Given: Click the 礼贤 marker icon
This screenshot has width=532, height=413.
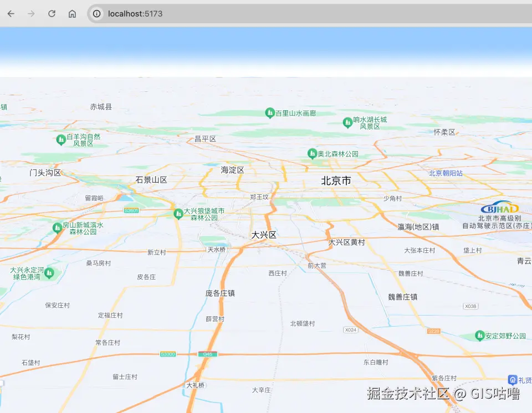Looking at the screenshot, I should [512, 380].
